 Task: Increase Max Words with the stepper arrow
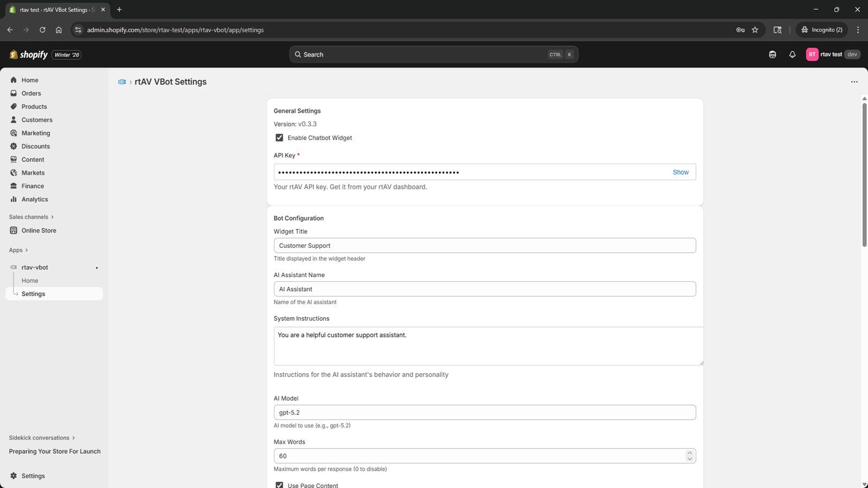(690, 453)
